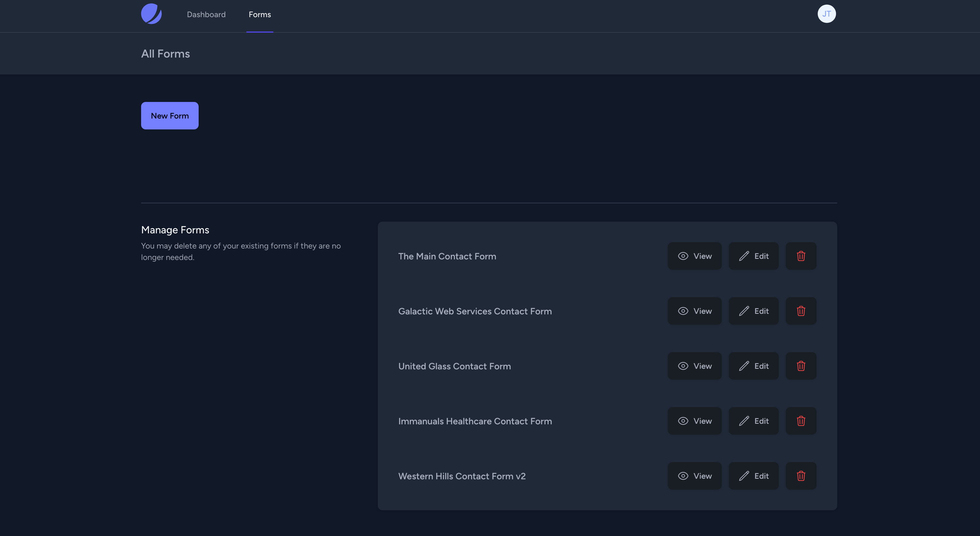Viewport: 980px width, 536px height.
Task: Click 'The Main Contact Form' name
Action: 447,256
